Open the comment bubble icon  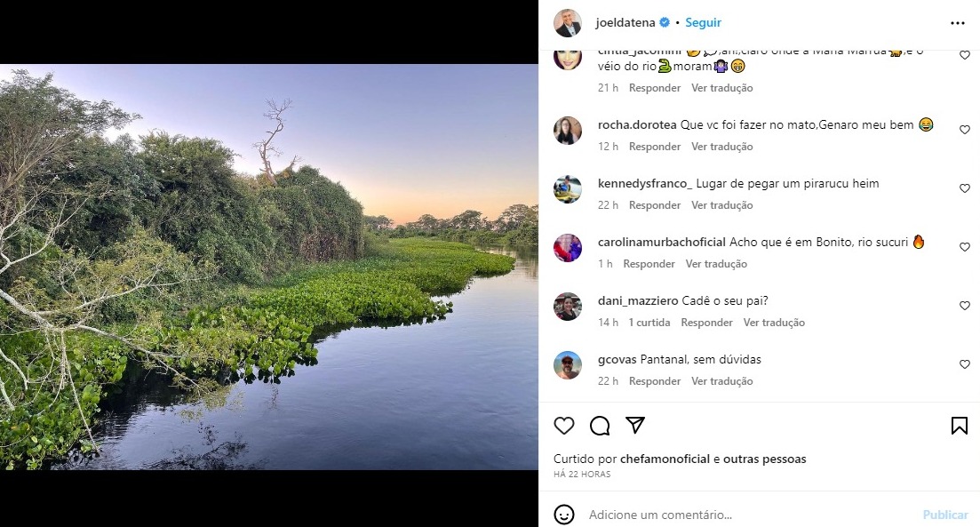click(600, 426)
